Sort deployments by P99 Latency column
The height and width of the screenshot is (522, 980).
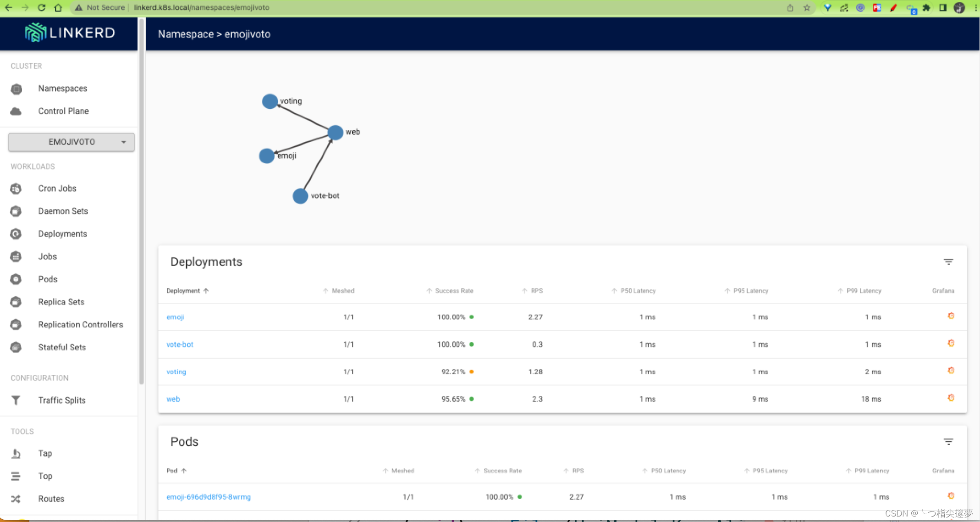pos(863,291)
